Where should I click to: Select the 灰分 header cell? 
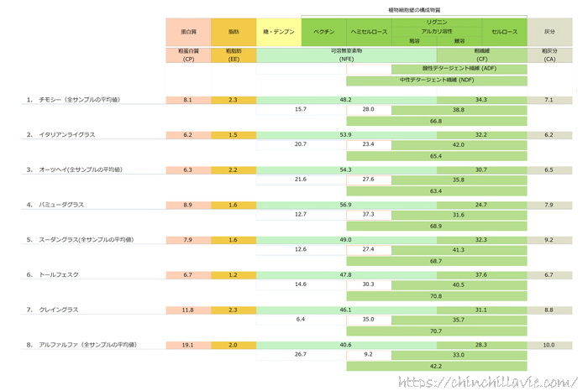(x=549, y=31)
